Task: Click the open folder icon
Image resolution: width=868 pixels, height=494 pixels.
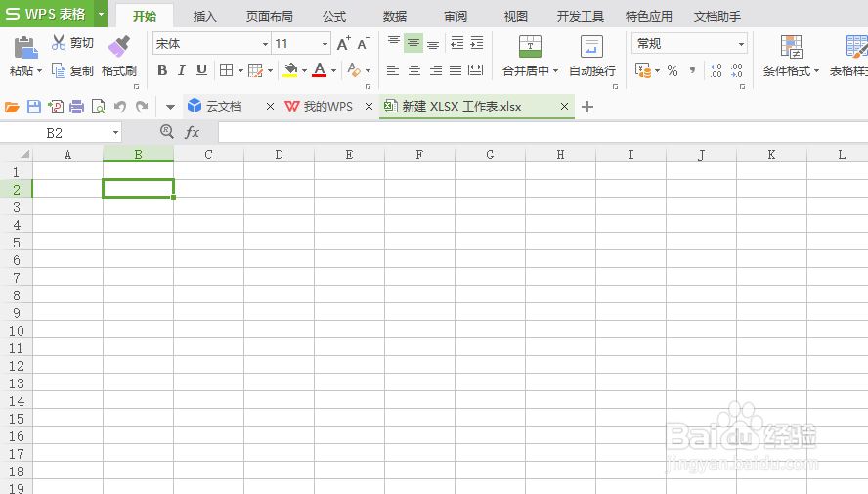Action: pos(12,107)
